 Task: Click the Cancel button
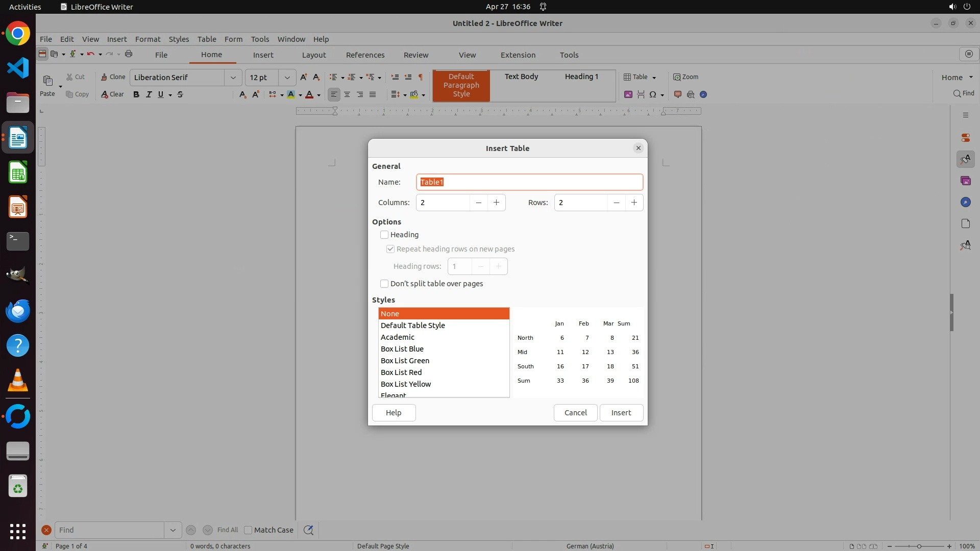click(575, 413)
